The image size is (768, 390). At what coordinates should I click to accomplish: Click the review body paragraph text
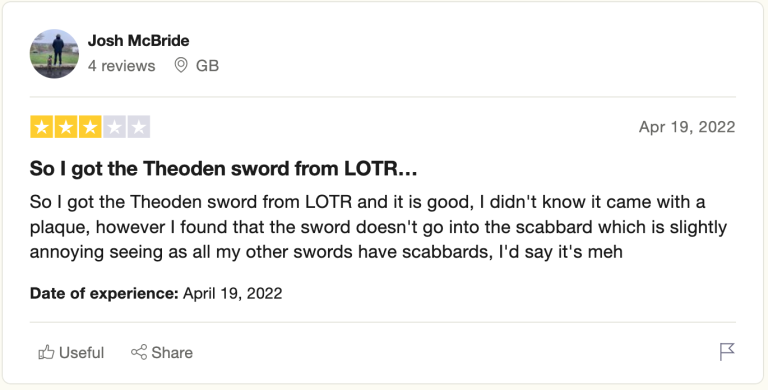pos(378,227)
